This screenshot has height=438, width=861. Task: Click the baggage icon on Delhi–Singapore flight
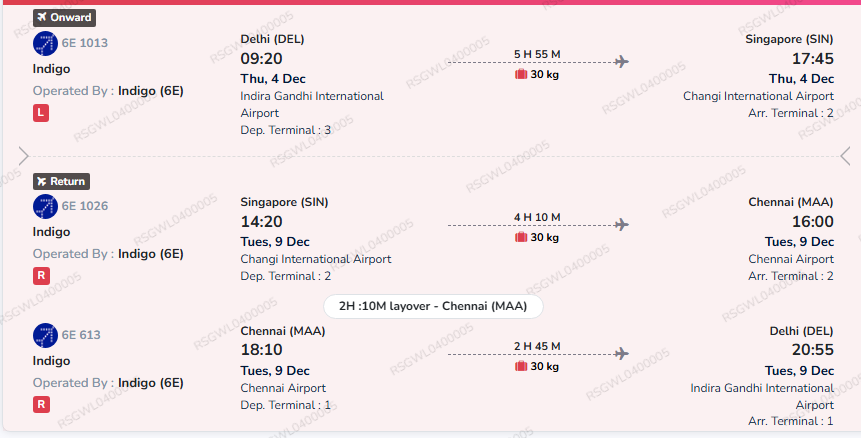pyautogui.click(x=521, y=74)
